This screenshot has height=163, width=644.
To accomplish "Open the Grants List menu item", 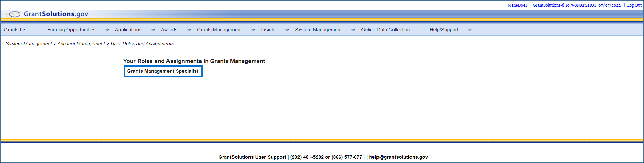I will (16, 30).
